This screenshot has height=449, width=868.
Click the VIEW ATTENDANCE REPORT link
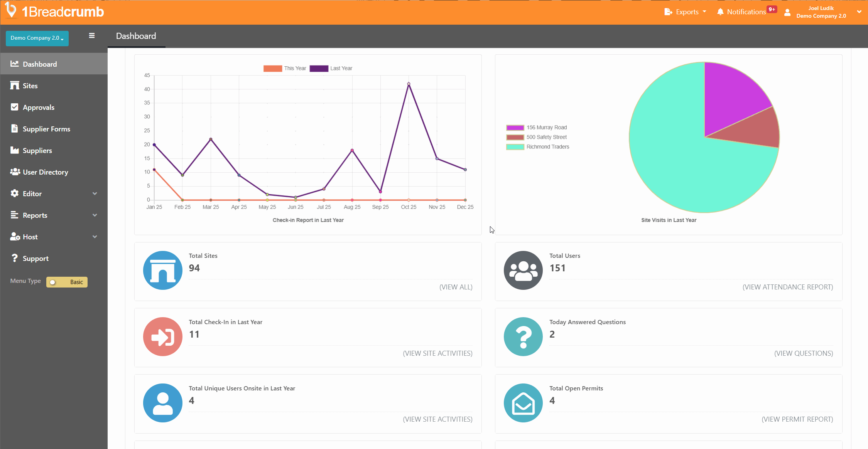coord(787,287)
